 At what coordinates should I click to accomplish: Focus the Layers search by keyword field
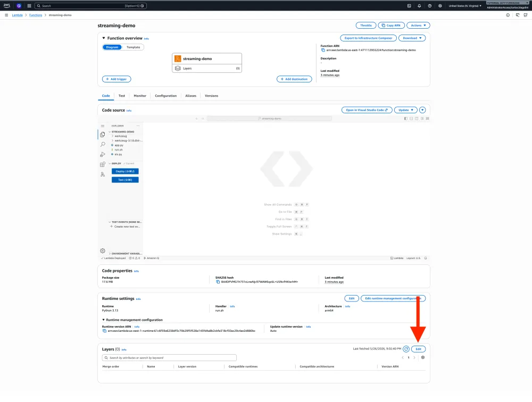(169, 357)
